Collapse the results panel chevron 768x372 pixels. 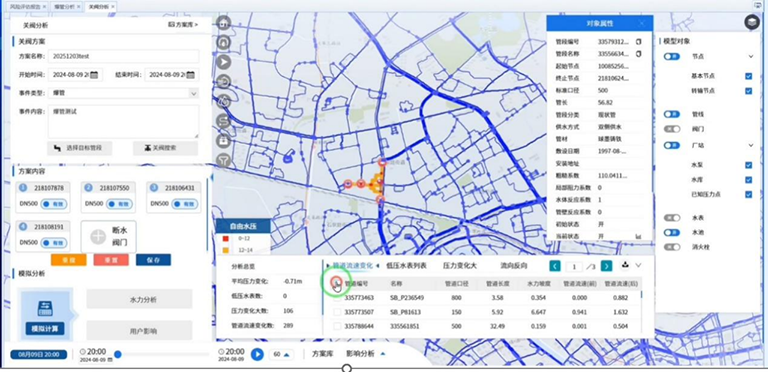coord(638,265)
